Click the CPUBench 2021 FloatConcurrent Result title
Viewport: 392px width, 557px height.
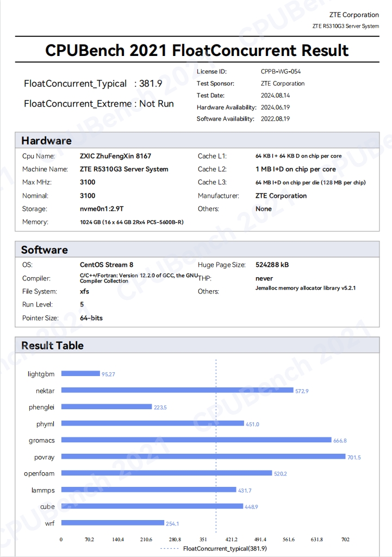click(196, 50)
